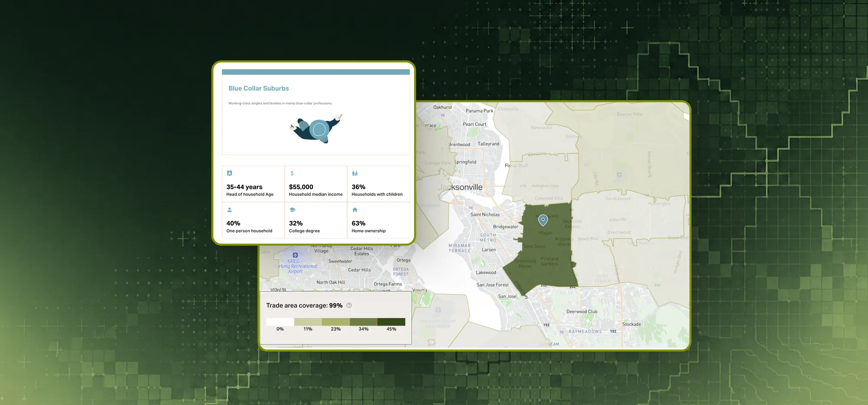
Task: Click the college degree graduation cap icon
Action: pos(292,210)
